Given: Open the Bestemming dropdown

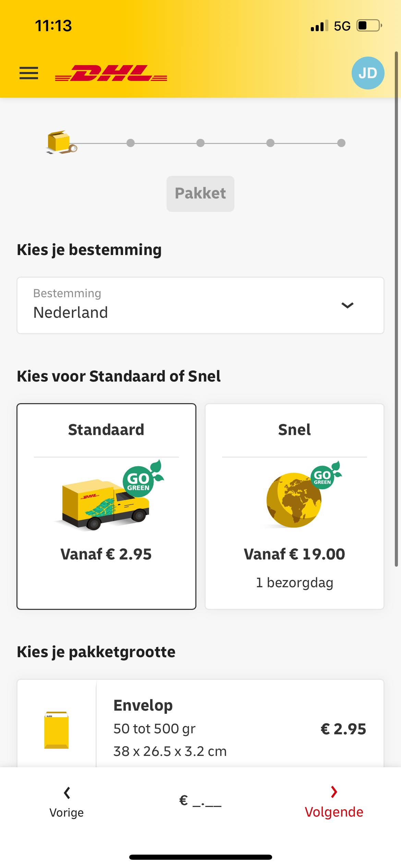Looking at the screenshot, I should tap(200, 305).
